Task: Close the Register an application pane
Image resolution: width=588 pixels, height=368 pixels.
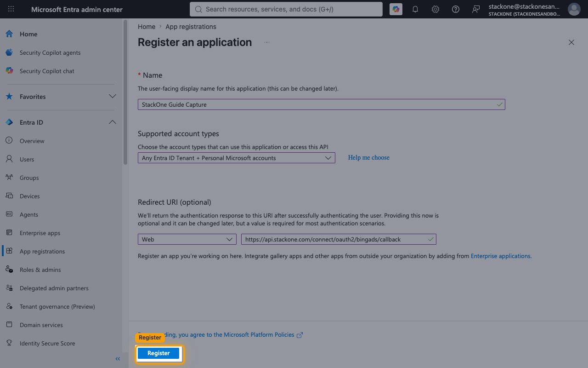Action: [x=571, y=42]
